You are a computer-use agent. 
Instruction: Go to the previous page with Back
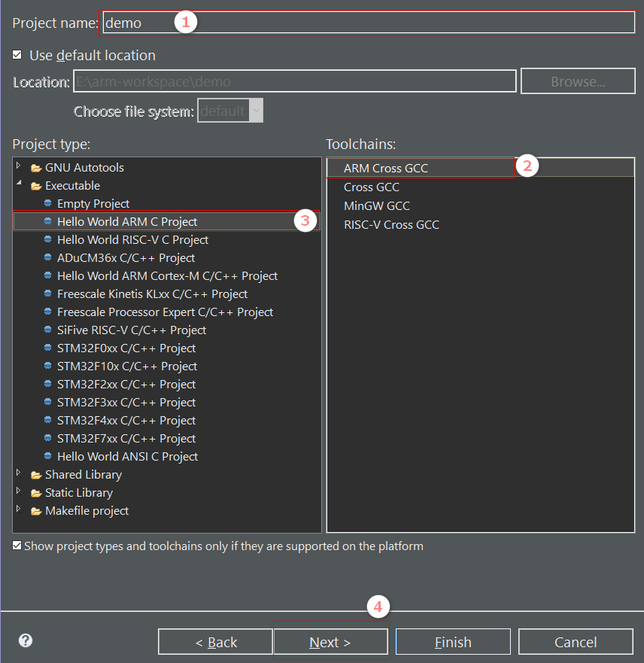[215, 642]
